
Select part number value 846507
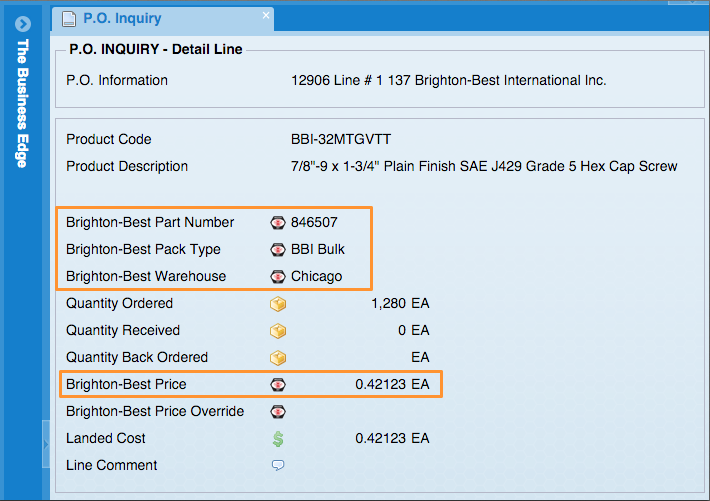pyautogui.click(x=314, y=222)
